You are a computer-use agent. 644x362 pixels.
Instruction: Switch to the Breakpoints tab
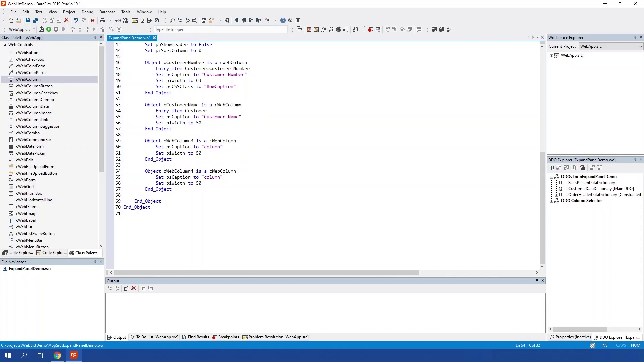click(x=226, y=337)
